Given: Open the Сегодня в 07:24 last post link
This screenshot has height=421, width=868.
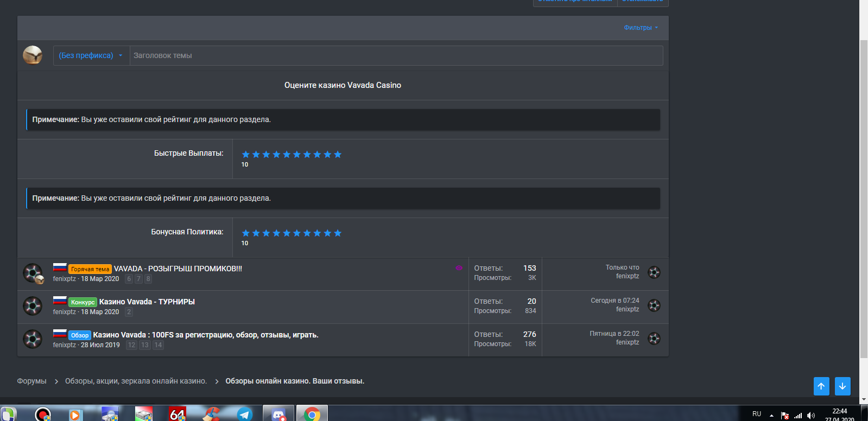Looking at the screenshot, I should click(615, 301).
